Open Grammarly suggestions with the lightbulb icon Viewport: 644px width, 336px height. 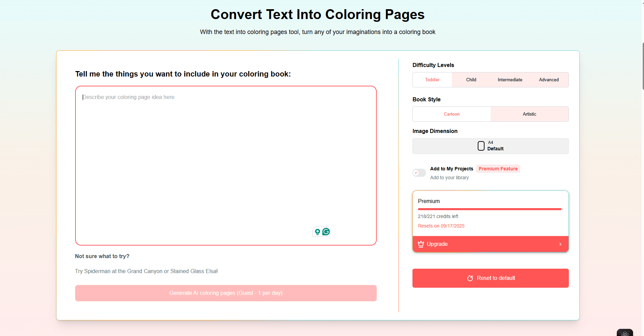pyautogui.click(x=317, y=232)
